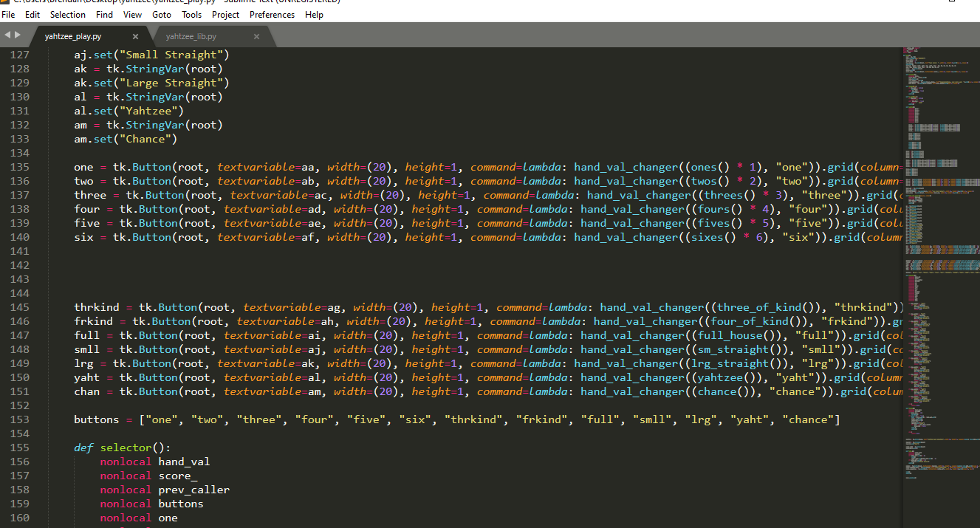The image size is (980, 528).
Task: Click "Yahtzee" string on line 131
Action: [x=148, y=111]
